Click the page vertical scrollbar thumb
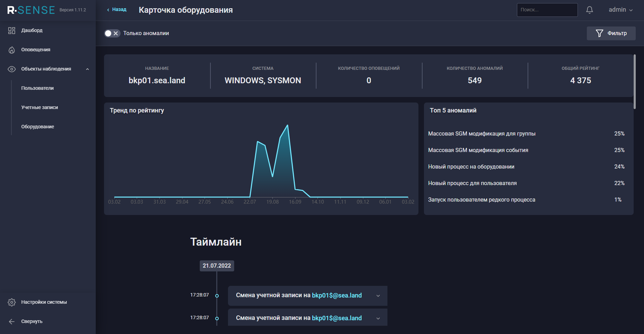The image size is (644, 334). click(635, 82)
